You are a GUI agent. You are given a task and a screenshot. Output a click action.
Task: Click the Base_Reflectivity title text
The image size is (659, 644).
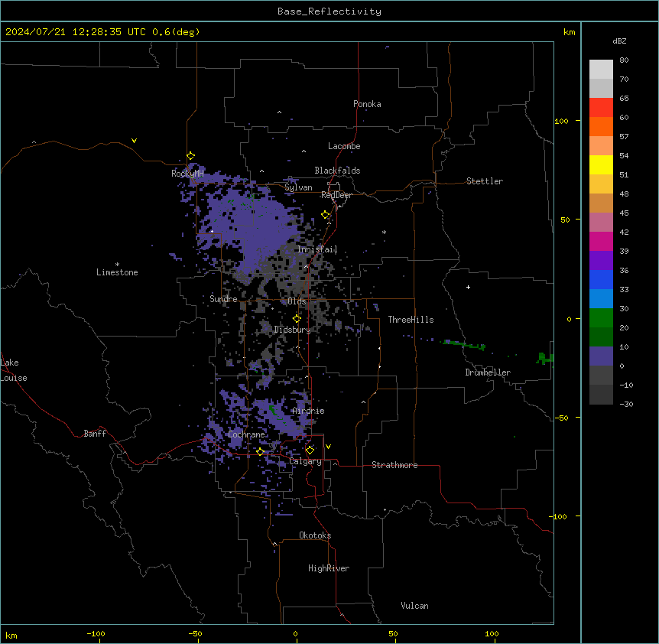[329, 11]
